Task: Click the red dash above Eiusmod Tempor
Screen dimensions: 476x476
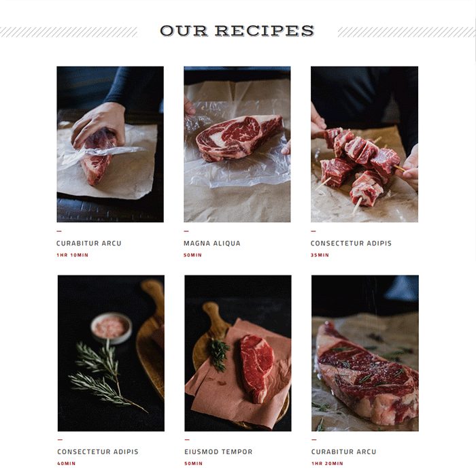Action: tap(187, 439)
